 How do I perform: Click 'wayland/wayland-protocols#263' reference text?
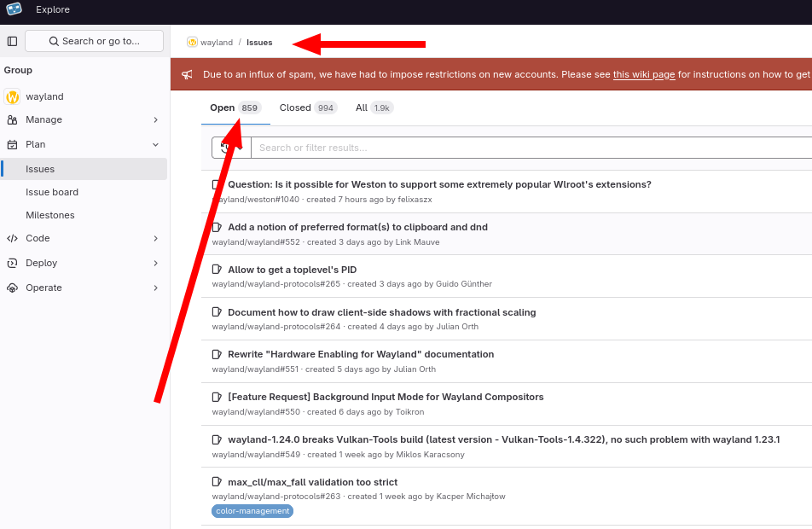tap(276, 497)
